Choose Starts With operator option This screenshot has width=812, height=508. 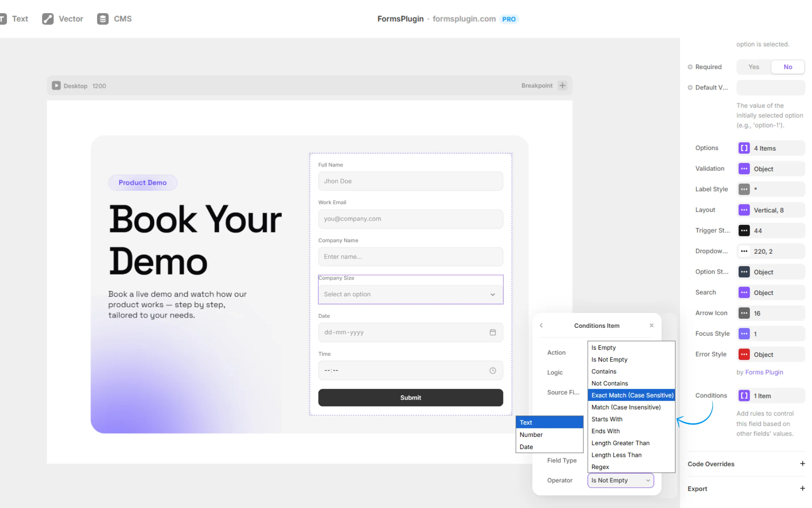tap(607, 419)
